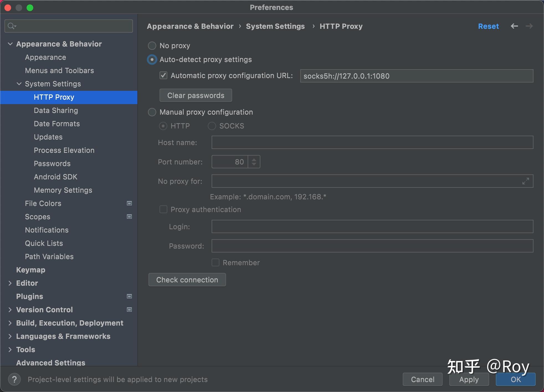Click the back navigation arrow
The height and width of the screenshot is (392, 544).
[514, 26]
